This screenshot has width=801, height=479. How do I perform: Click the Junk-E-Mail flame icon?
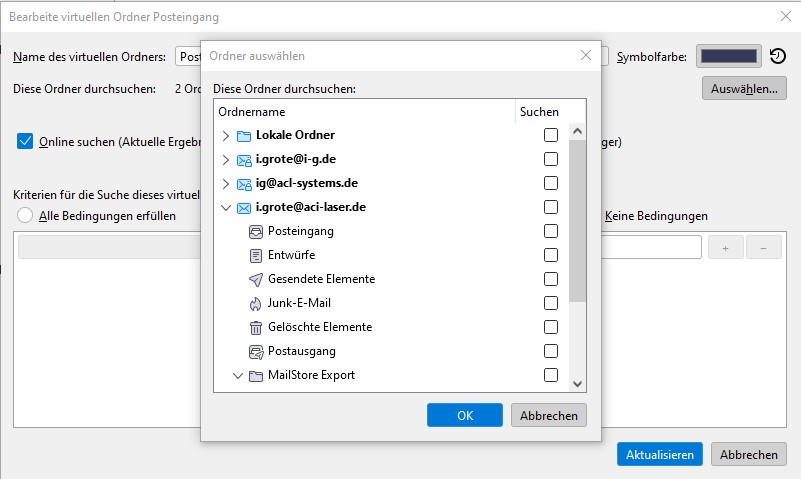tap(256, 303)
